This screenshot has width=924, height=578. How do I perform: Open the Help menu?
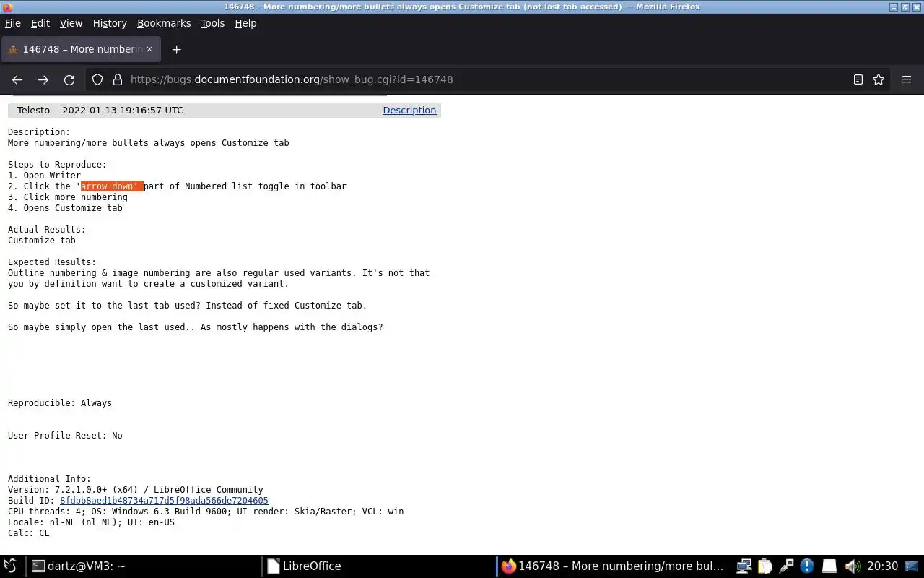pos(245,23)
